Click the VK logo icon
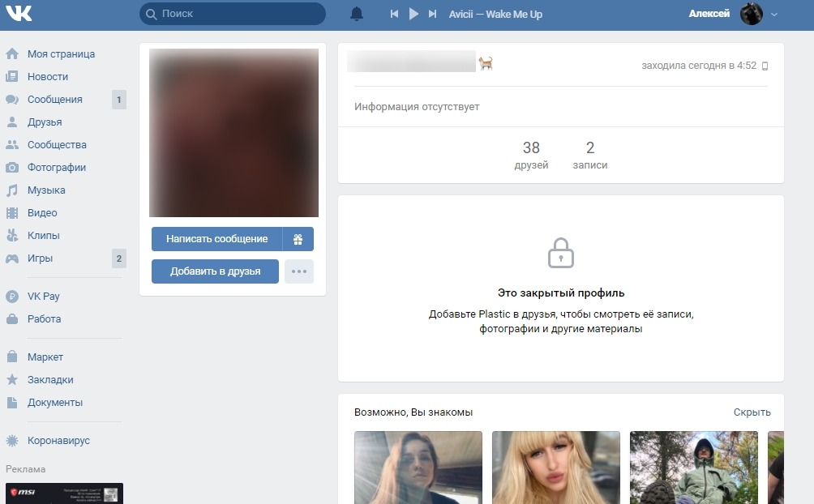Image resolution: width=814 pixels, height=504 pixels. (19, 14)
